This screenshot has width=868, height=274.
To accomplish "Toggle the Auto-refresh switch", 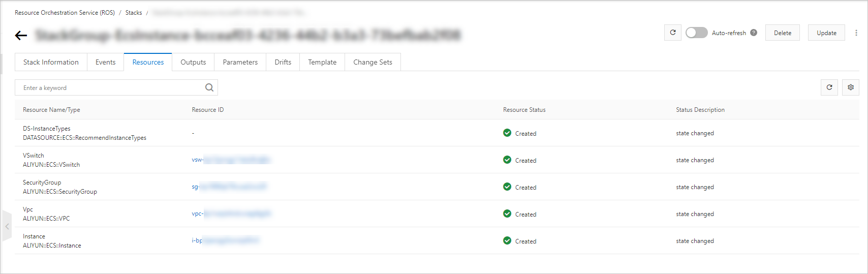I will click(x=696, y=33).
